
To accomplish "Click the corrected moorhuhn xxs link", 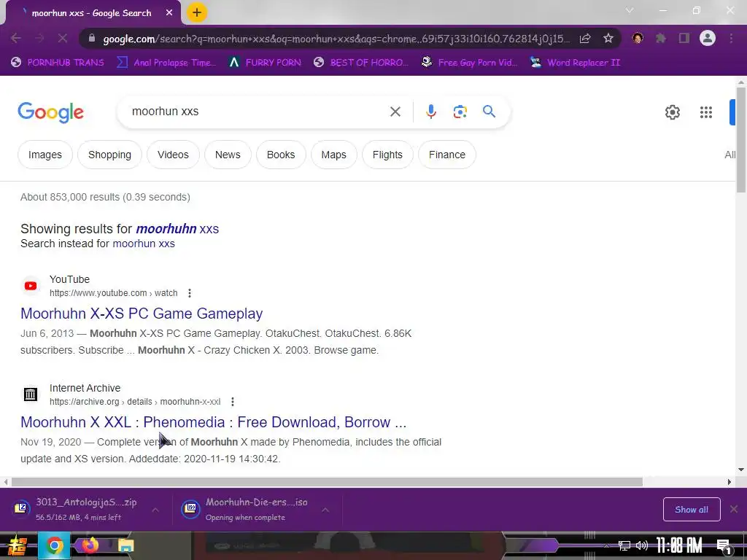I will coord(177,228).
